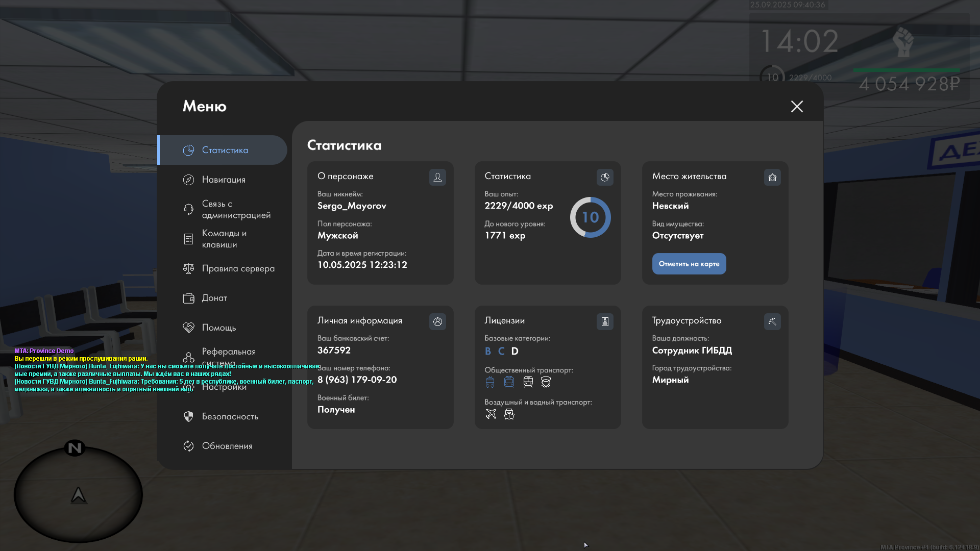The image size is (980, 551).
Task: Click the first bus transport license icon
Action: point(490,382)
